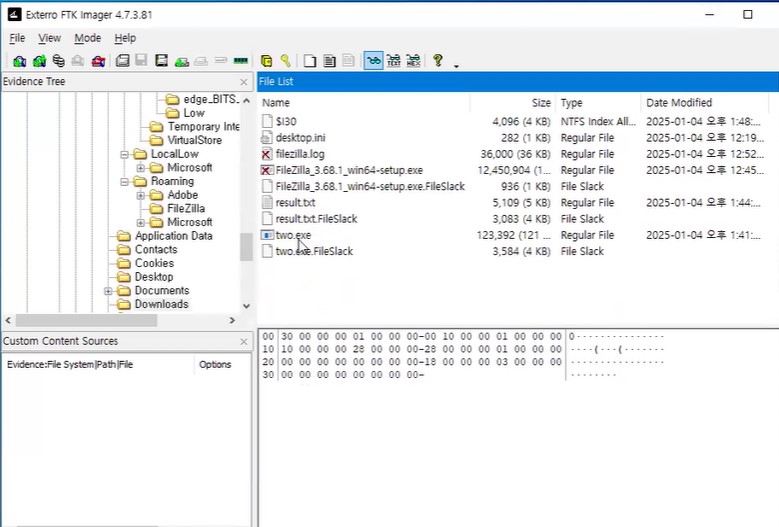Open the toolbar options dropdown arrow
The image size is (779, 527).
coord(456,66)
